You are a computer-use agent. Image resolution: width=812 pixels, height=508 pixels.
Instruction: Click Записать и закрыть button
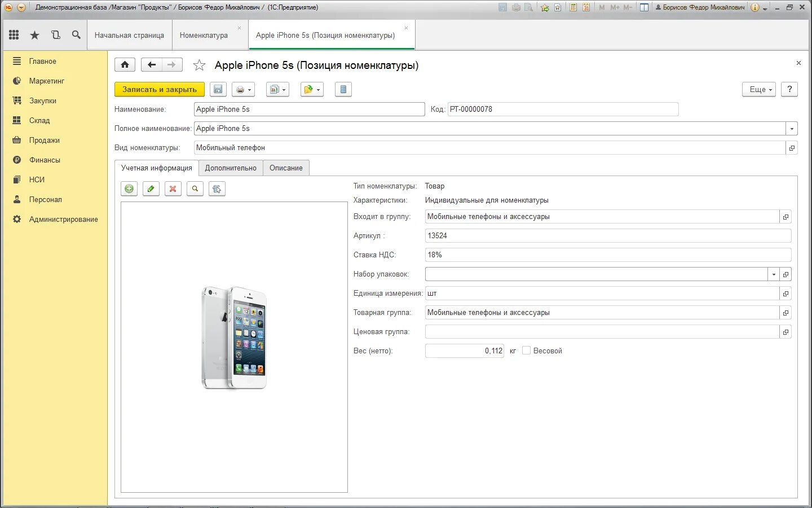[x=160, y=89]
